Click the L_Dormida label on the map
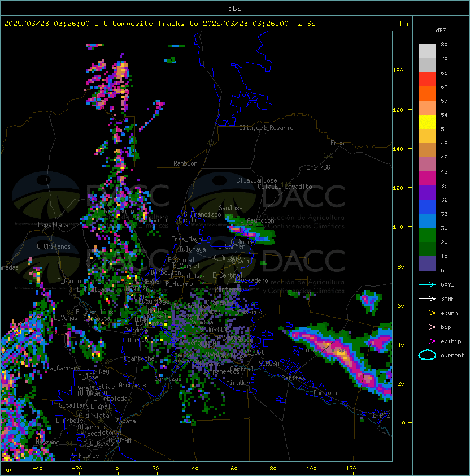 click(321, 393)
